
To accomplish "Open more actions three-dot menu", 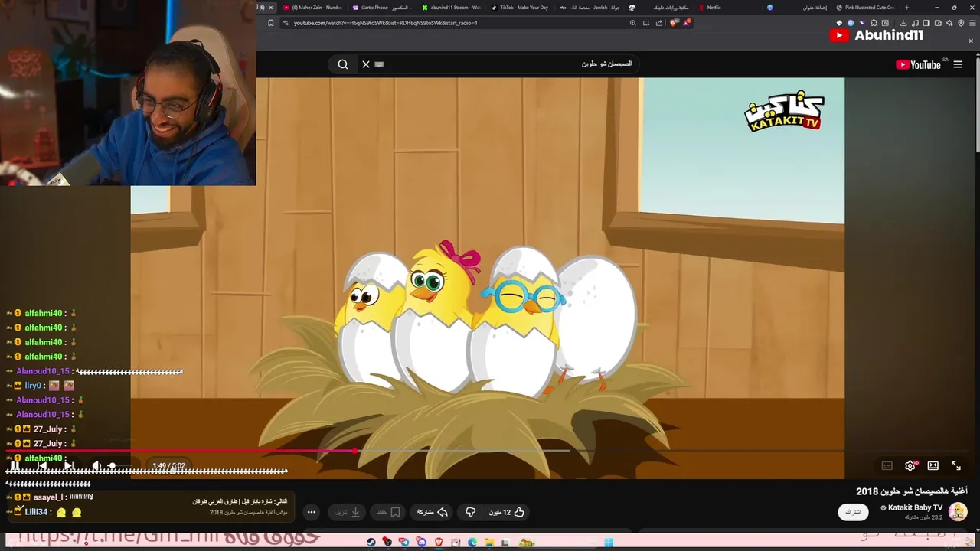I will coord(311,512).
